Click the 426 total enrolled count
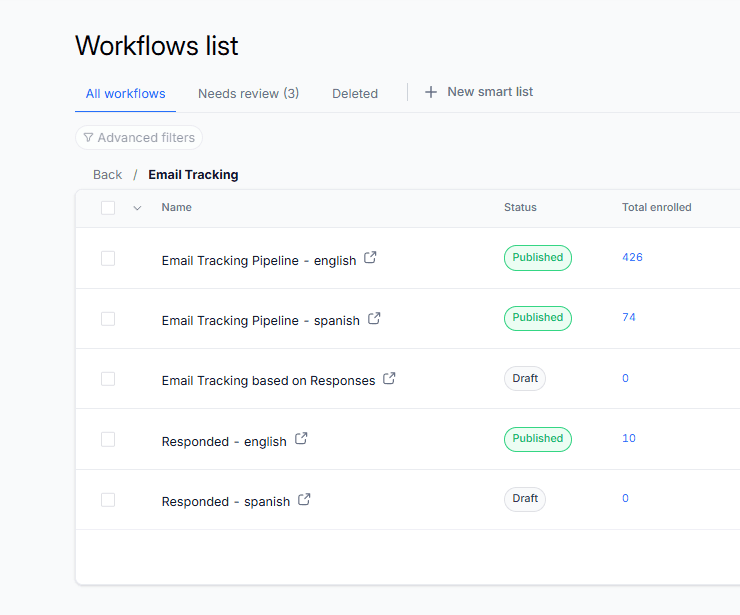 632,257
